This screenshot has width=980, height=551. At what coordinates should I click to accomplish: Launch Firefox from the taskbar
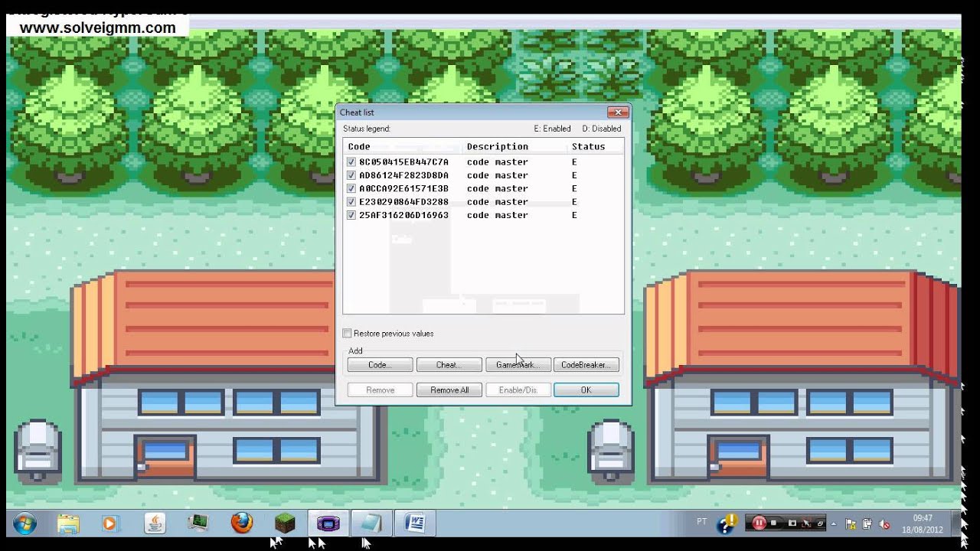[x=242, y=523]
